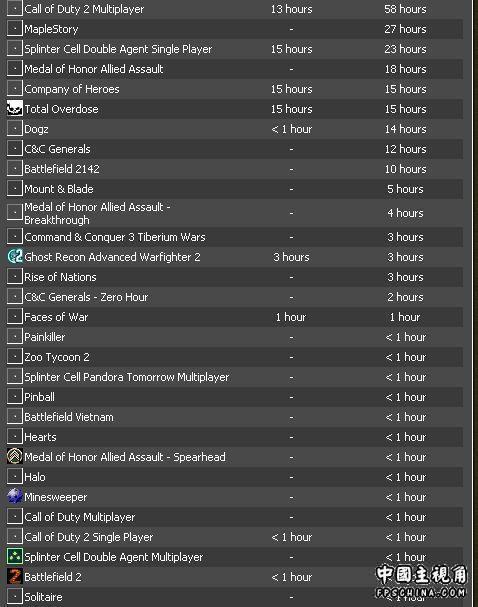The width and height of the screenshot is (478, 607).
Task: Click the placeholder icon beside Halo
Action: 15,477
